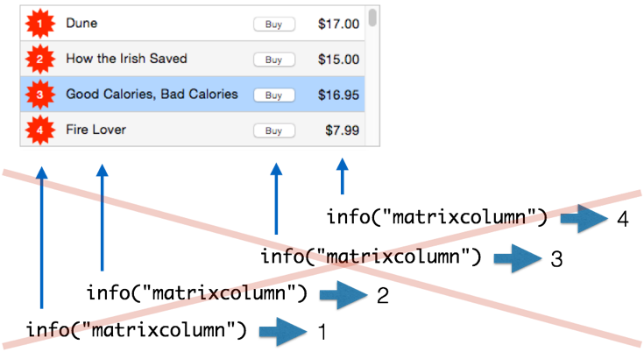Buy Good Calories, Bad Calories
The height and width of the screenshot is (352, 644).
[x=274, y=95]
